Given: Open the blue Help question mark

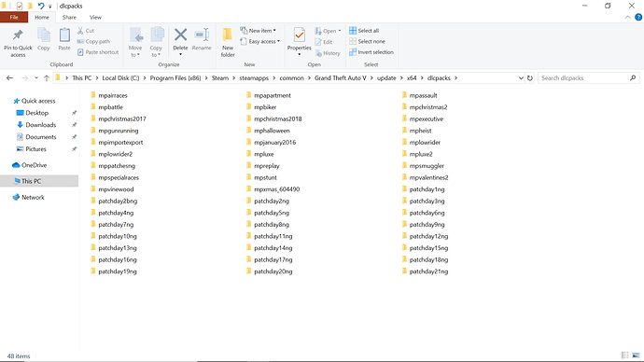Looking at the screenshot, I should [x=638, y=17].
